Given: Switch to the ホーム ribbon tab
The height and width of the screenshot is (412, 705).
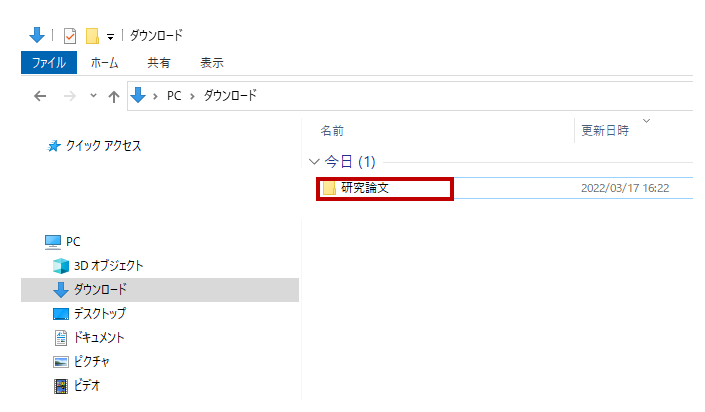Looking at the screenshot, I should coord(104,63).
